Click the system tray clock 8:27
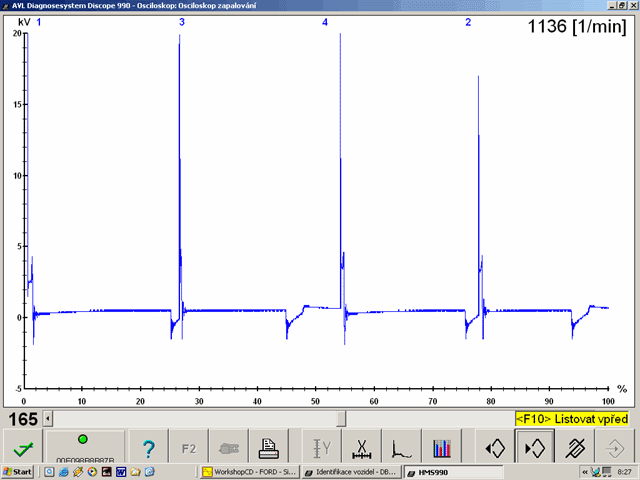Viewport: 640px width, 480px height. pyautogui.click(x=624, y=472)
